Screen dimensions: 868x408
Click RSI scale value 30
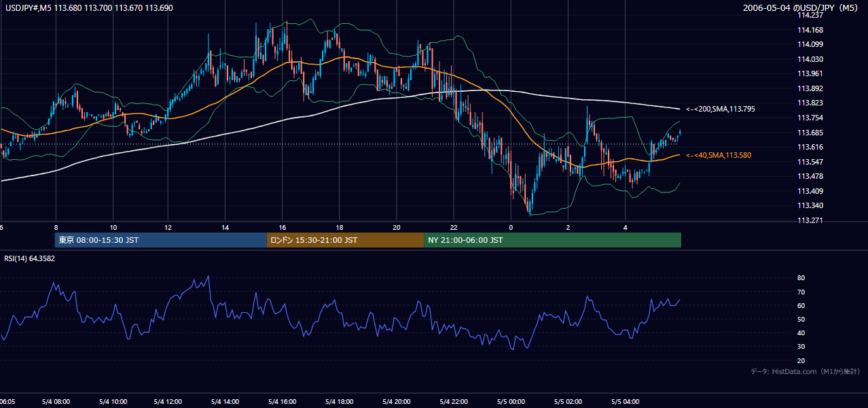pos(801,347)
